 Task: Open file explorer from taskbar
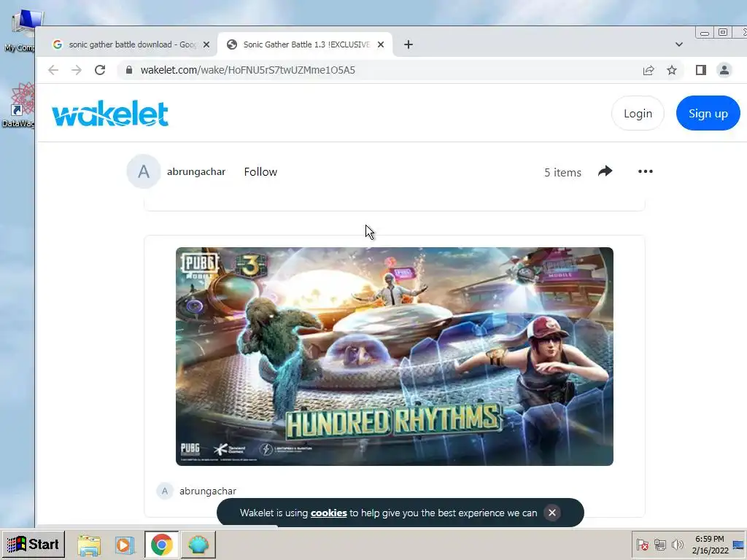(x=89, y=545)
